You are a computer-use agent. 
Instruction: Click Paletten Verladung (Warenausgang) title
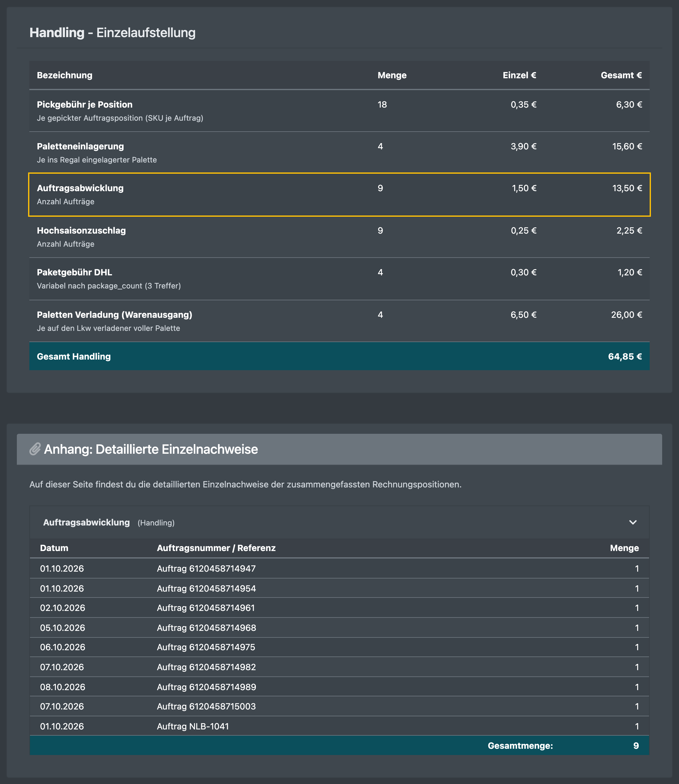pos(115,315)
